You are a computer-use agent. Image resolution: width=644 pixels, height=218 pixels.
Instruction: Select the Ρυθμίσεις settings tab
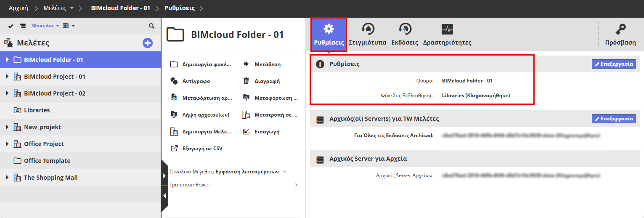pyautogui.click(x=329, y=35)
